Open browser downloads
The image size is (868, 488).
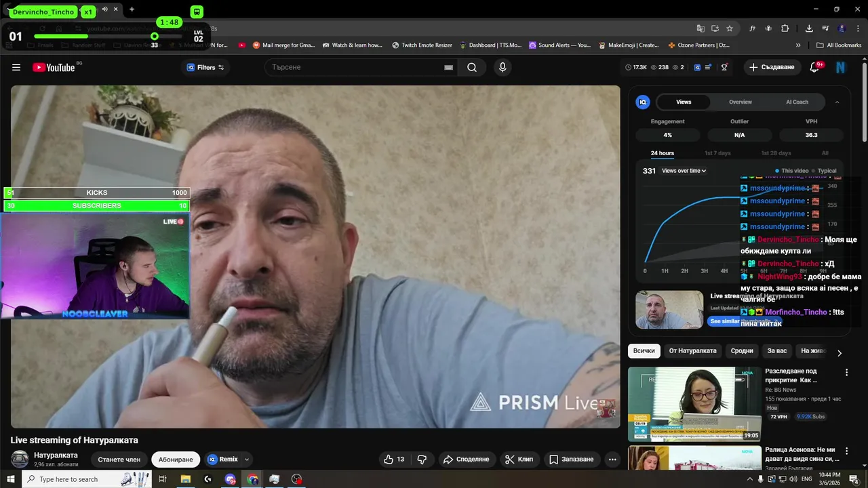pyautogui.click(x=809, y=28)
